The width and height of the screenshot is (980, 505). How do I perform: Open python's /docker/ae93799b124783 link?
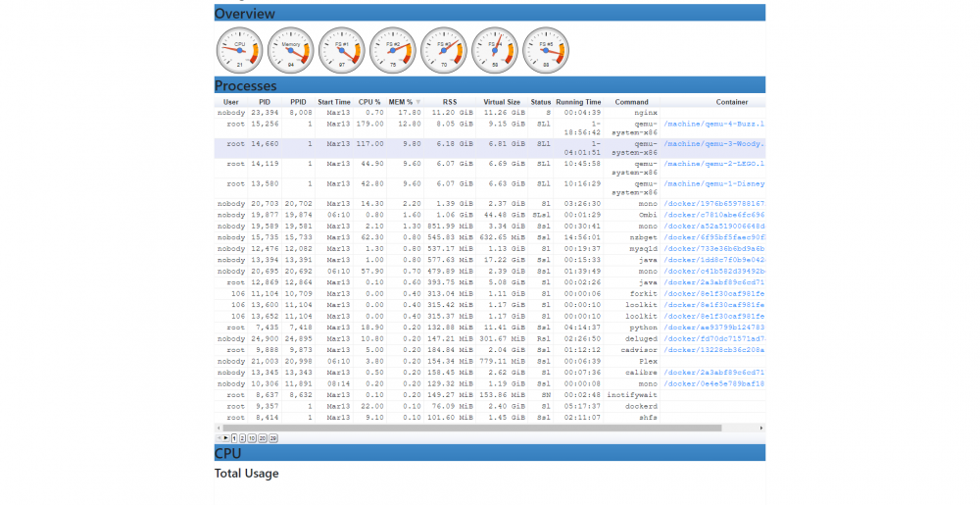(713, 328)
